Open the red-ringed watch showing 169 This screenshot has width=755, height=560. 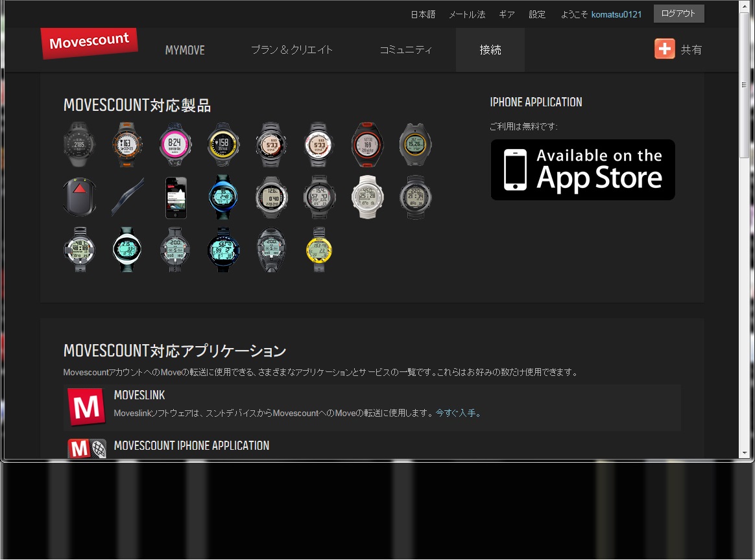click(367, 145)
